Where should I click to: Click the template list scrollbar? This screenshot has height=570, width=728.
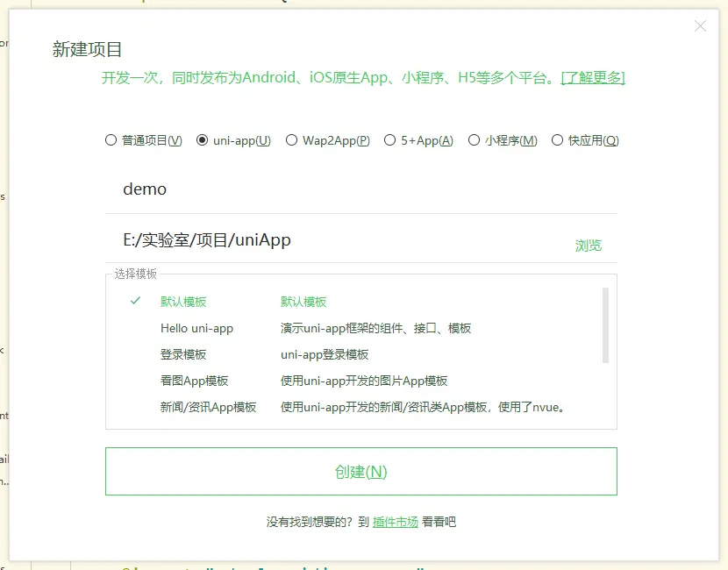click(x=605, y=325)
